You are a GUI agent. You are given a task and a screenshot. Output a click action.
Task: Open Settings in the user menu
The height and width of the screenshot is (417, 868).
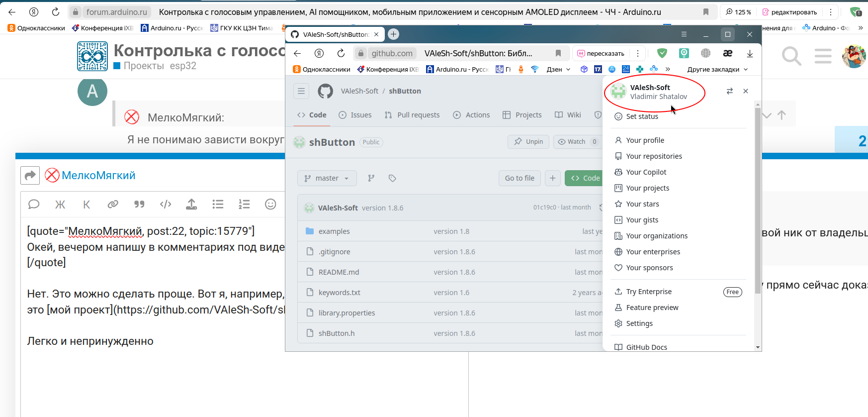678,323
